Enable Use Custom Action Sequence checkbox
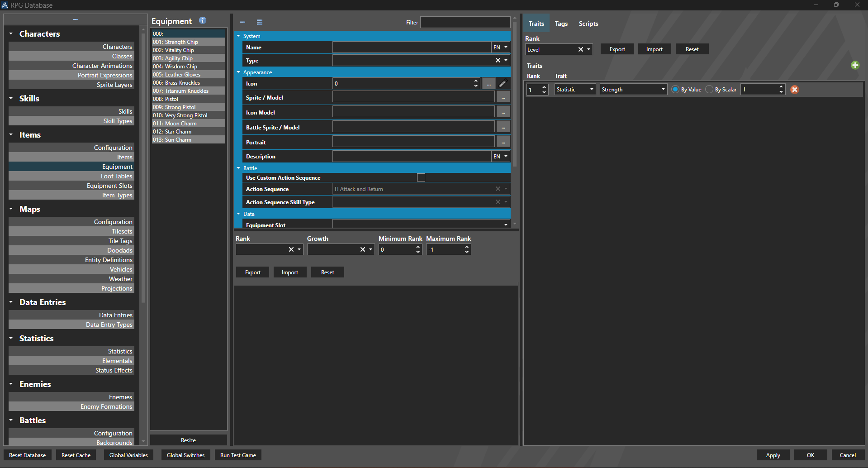Viewport: 868px width, 468px height. tap(421, 177)
